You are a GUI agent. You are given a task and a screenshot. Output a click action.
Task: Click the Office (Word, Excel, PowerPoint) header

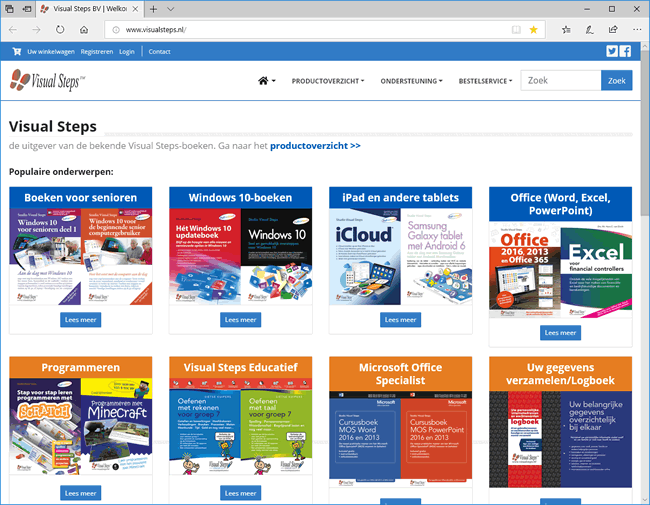coord(560,204)
